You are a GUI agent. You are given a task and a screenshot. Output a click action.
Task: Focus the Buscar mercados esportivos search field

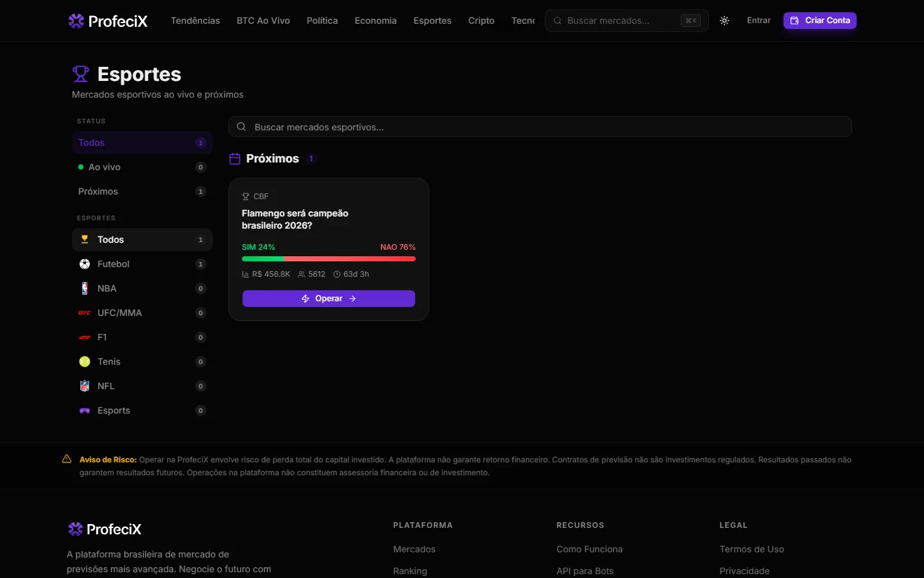pyautogui.click(x=540, y=127)
